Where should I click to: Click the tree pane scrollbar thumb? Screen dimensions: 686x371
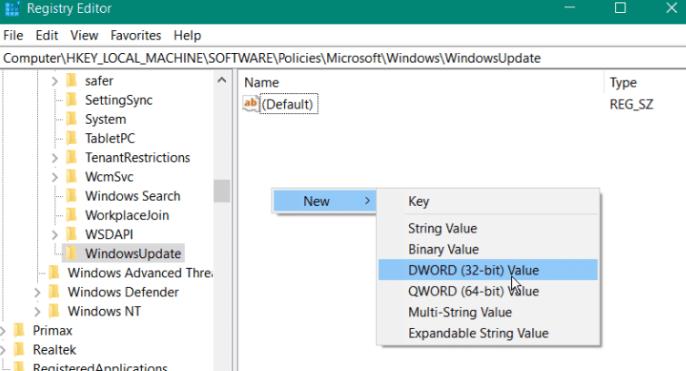coord(222,191)
